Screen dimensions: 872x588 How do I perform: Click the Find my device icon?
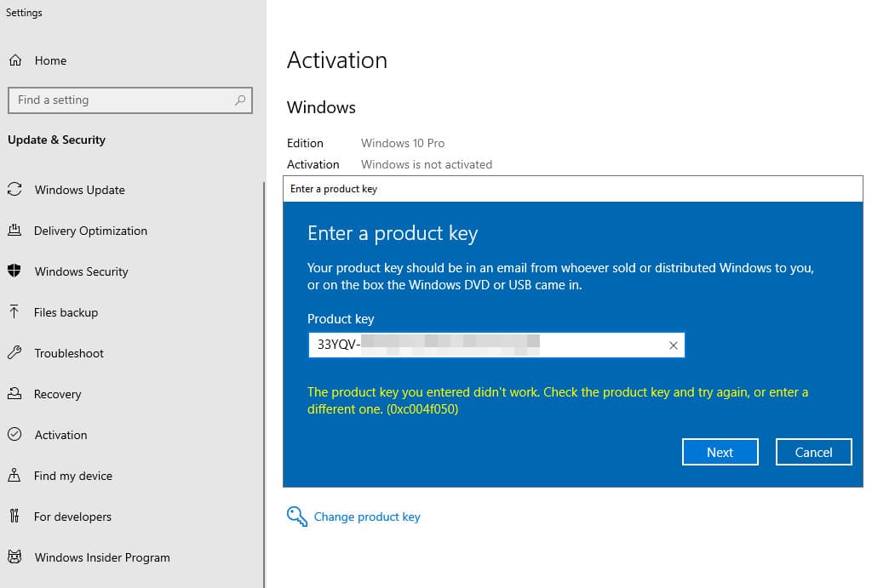(x=14, y=475)
